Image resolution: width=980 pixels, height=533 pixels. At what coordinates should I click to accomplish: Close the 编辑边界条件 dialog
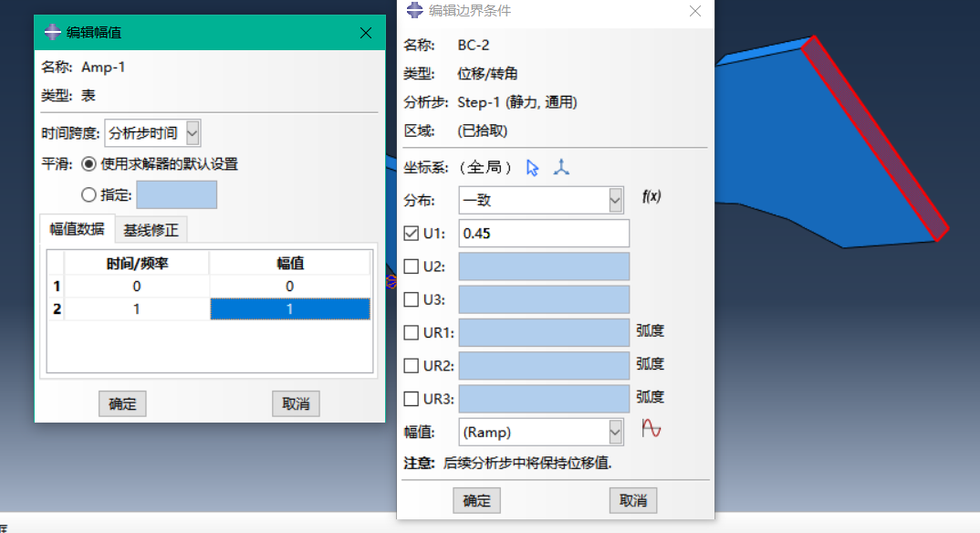pyautogui.click(x=695, y=11)
